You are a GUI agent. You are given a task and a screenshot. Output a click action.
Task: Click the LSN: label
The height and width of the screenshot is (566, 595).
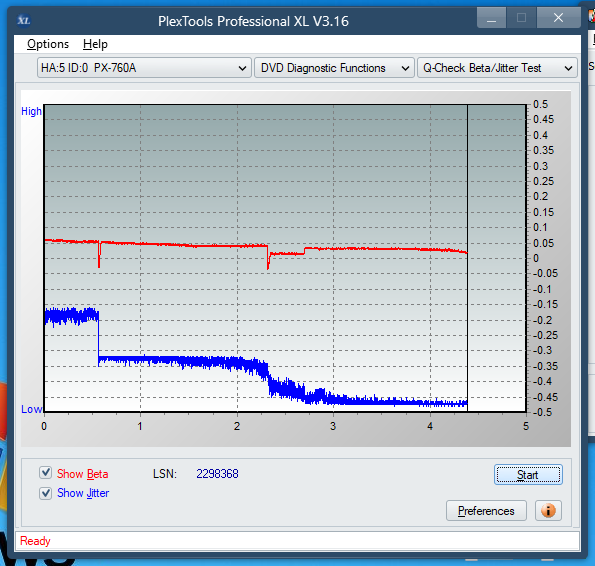[x=165, y=473]
